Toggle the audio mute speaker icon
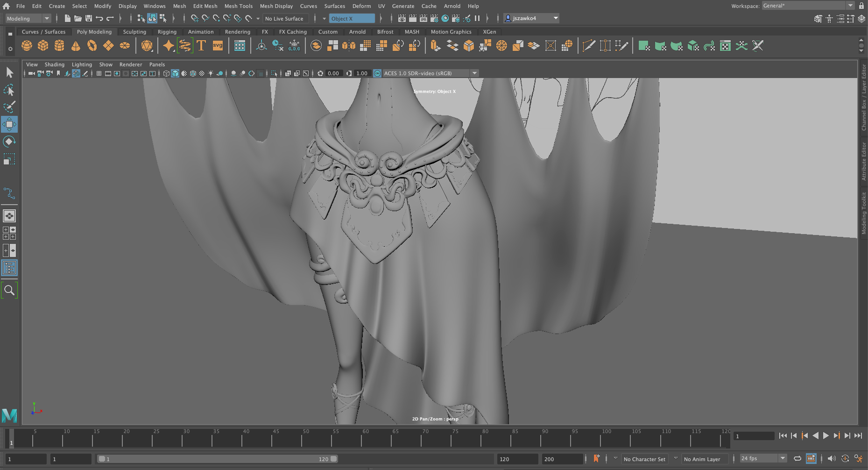868x470 pixels. 832,459
